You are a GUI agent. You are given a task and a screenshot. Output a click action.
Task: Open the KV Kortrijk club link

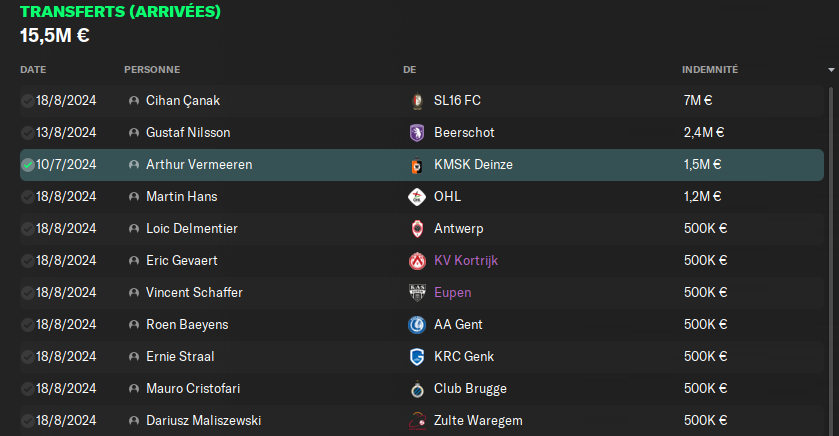click(x=466, y=261)
